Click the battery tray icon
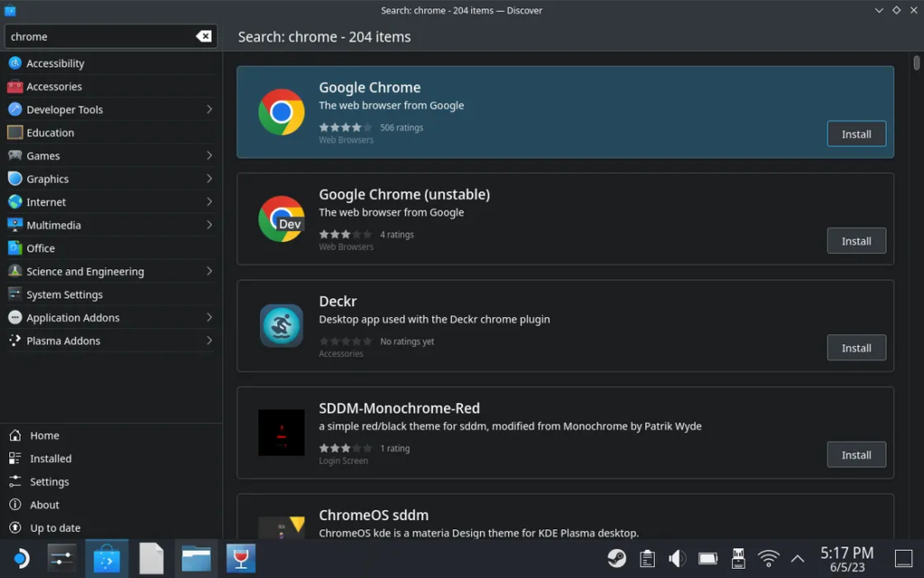The width and height of the screenshot is (924, 578). [x=707, y=558]
